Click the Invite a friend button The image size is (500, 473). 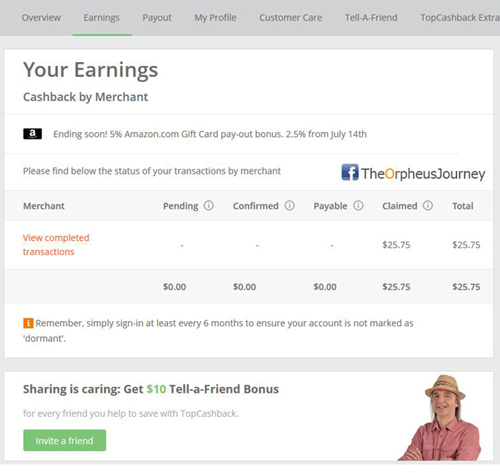coord(65,440)
